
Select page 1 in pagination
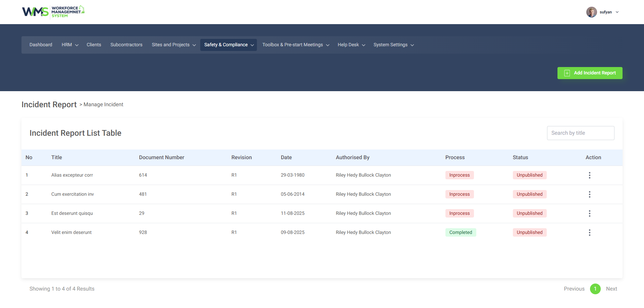(x=595, y=289)
